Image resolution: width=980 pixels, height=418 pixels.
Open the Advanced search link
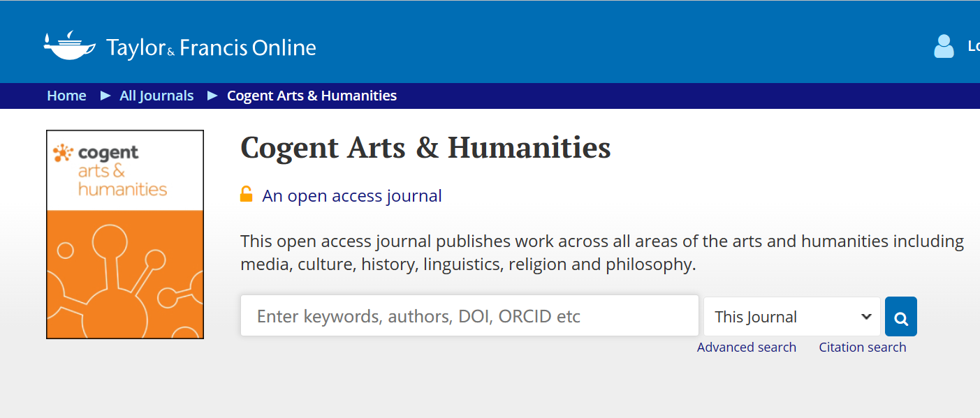[746, 348]
